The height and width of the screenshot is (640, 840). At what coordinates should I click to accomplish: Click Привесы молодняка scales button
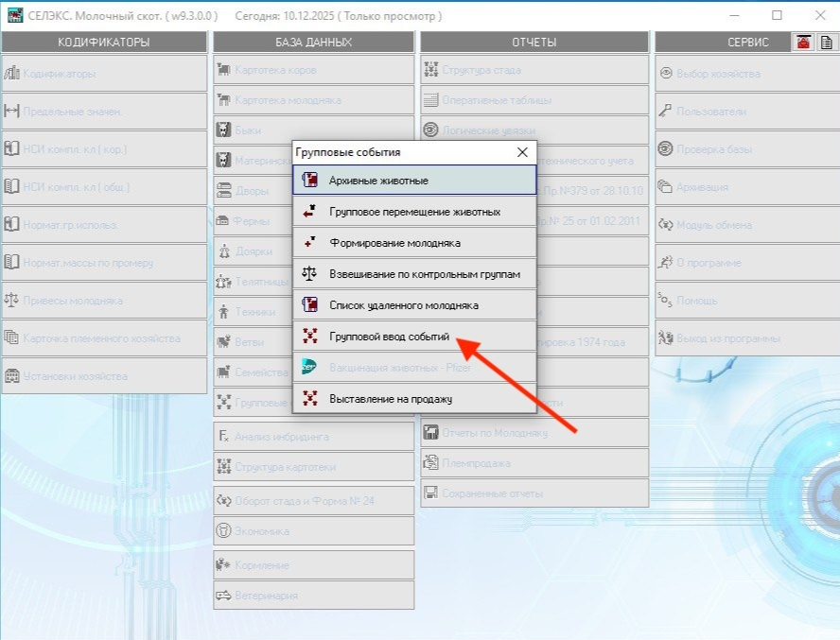click(x=104, y=301)
